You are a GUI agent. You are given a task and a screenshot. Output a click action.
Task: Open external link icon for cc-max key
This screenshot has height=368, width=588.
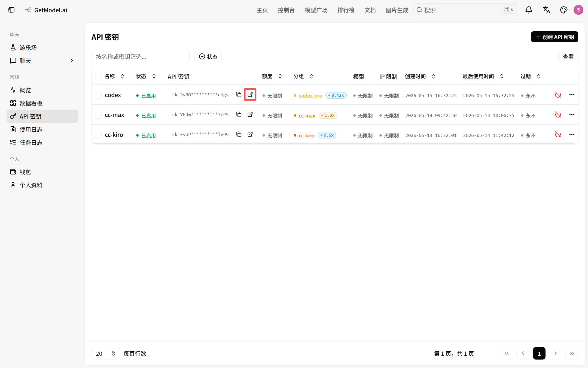pos(250,114)
